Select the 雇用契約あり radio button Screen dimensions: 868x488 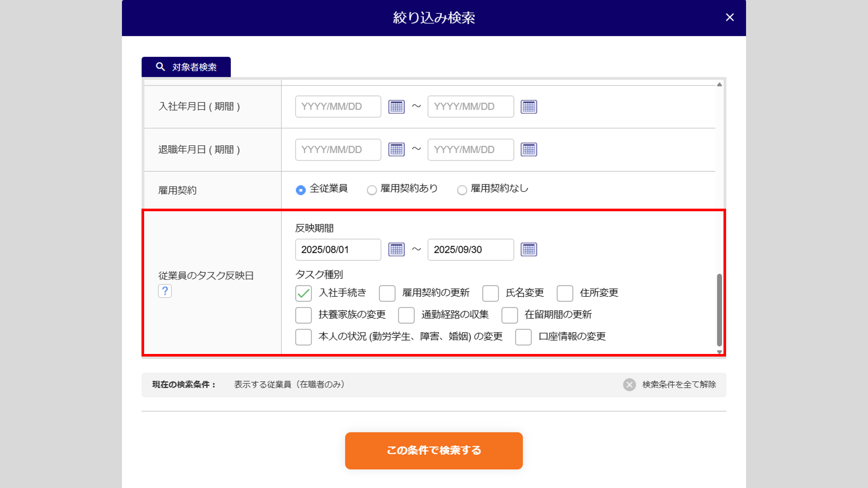pyautogui.click(x=372, y=190)
